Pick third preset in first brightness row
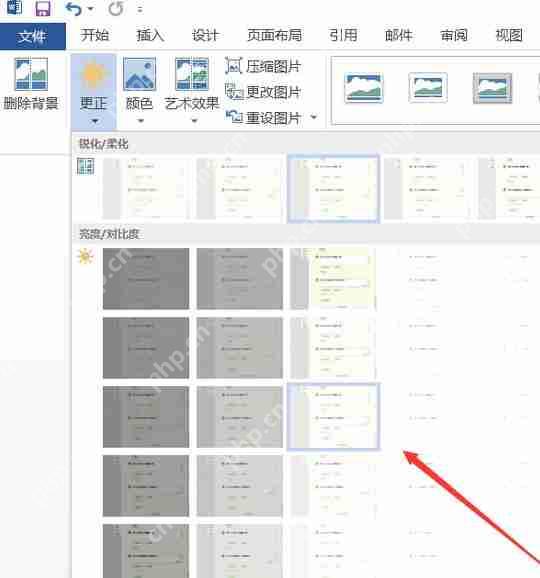The image size is (540, 578). [x=333, y=279]
